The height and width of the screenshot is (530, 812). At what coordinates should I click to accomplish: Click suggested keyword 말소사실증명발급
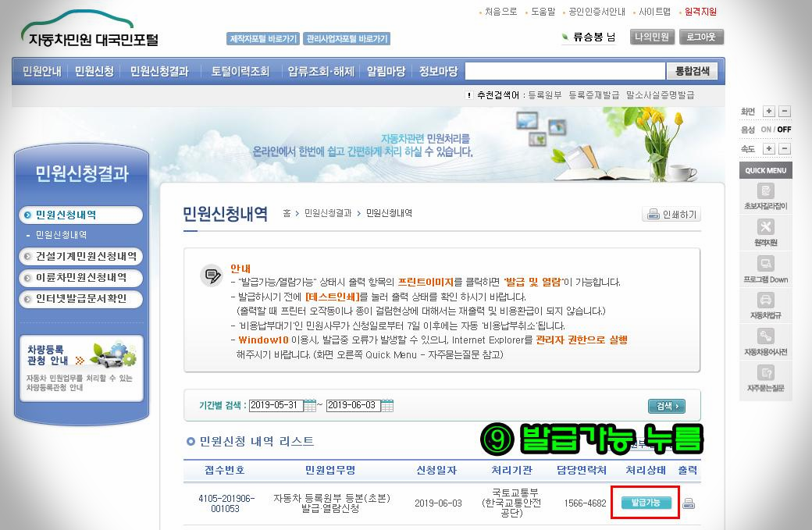click(x=661, y=95)
